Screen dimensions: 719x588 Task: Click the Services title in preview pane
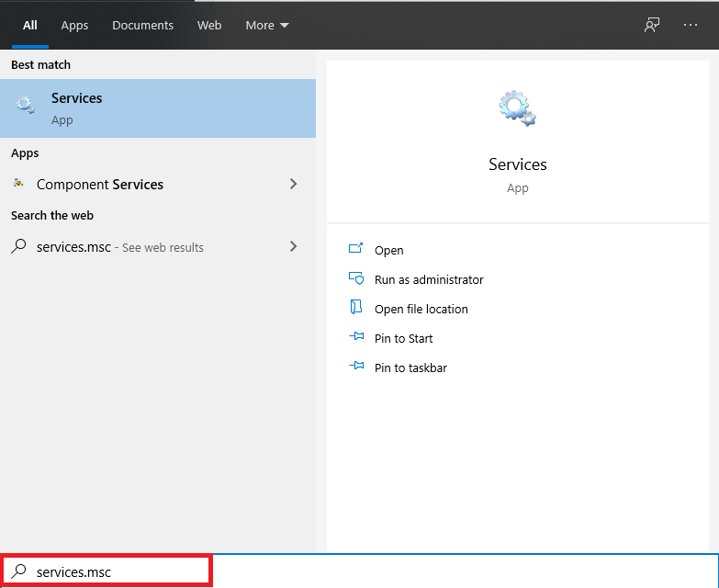518,164
